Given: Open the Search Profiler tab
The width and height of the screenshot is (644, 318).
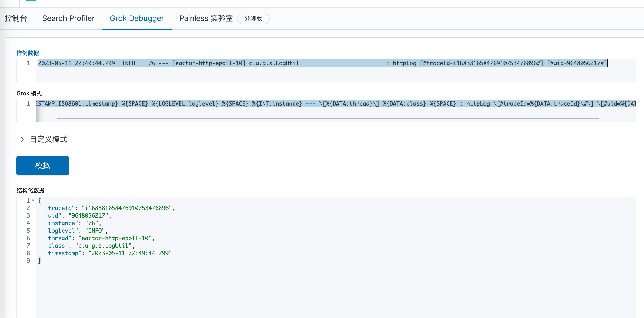Looking at the screenshot, I should (68, 18).
